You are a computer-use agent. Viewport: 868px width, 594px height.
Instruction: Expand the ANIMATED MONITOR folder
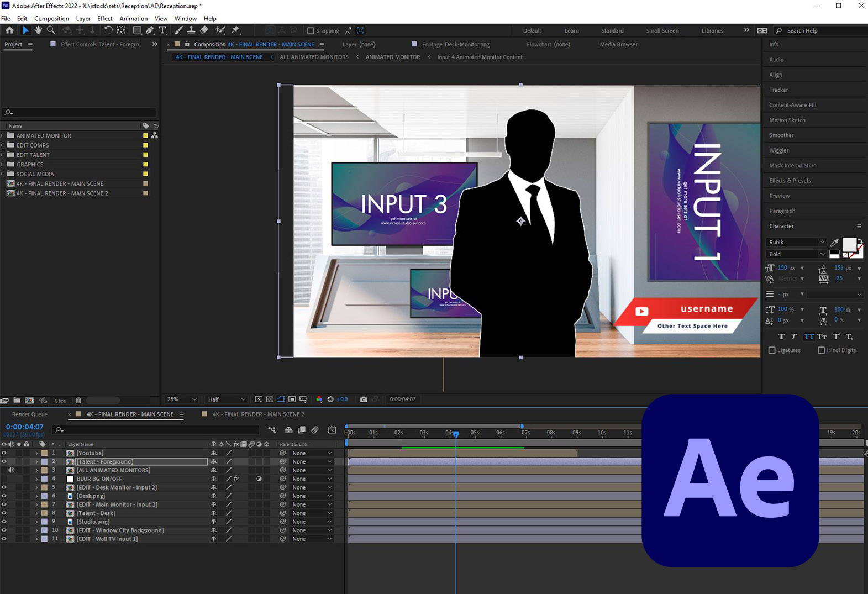2,135
